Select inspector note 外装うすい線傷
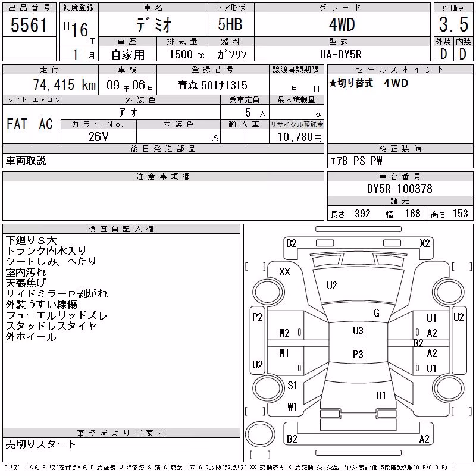This screenshot has width=476, height=476. [41, 304]
